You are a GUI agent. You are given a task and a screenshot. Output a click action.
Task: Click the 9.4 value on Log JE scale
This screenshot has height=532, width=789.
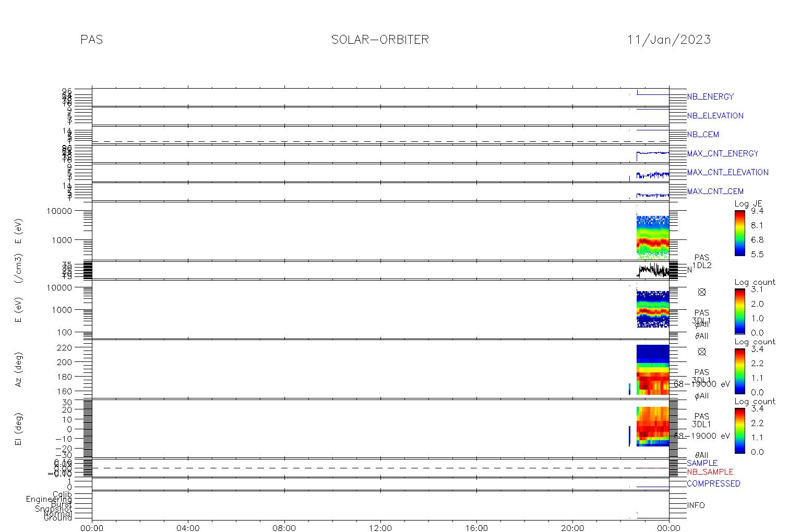click(x=757, y=211)
